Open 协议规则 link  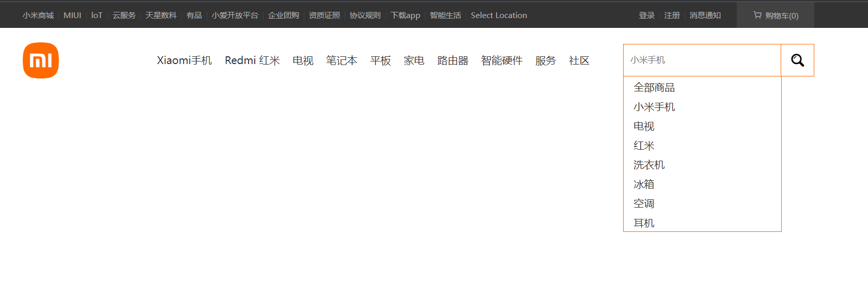(365, 15)
